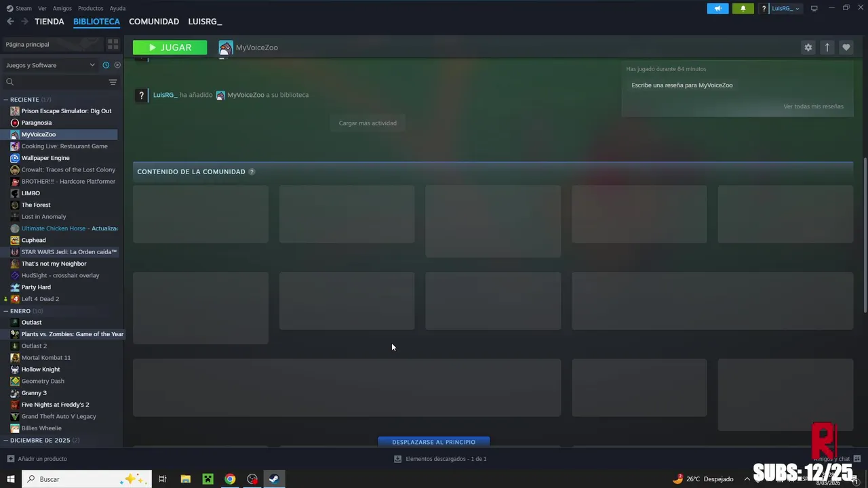This screenshot has height=488, width=868.
Task: Open the LUISRG_ profile tab
Action: (205, 22)
